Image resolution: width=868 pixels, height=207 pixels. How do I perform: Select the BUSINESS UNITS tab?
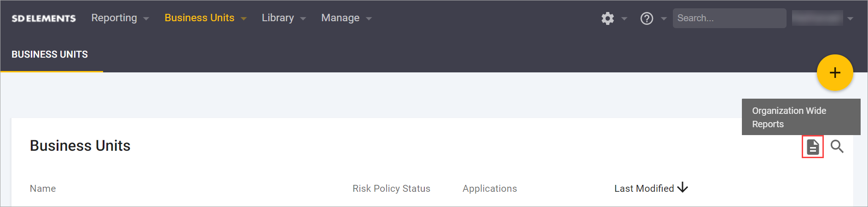pyautogui.click(x=50, y=54)
